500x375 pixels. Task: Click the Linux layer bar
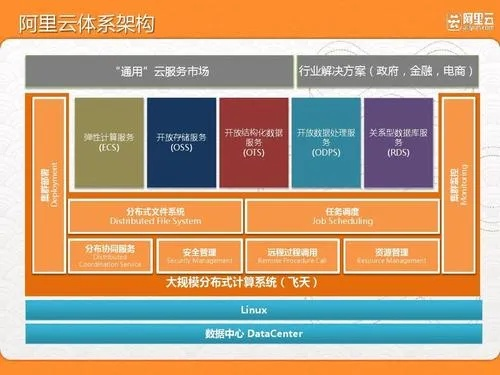254,310
